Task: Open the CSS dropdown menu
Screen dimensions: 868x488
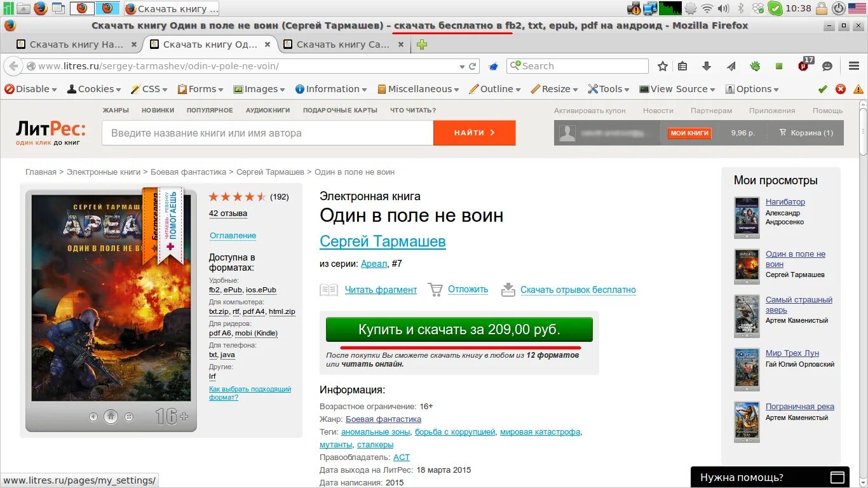Action: tap(149, 89)
